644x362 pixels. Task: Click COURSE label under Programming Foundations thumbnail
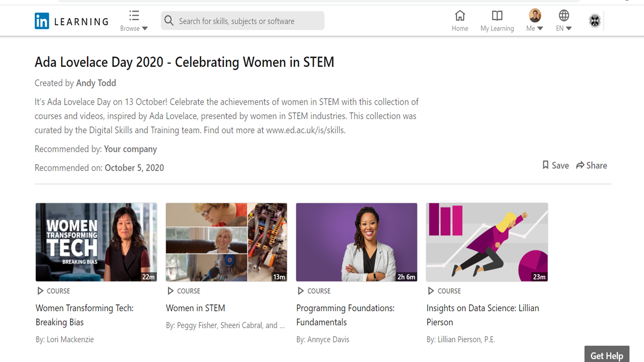(x=319, y=291)
